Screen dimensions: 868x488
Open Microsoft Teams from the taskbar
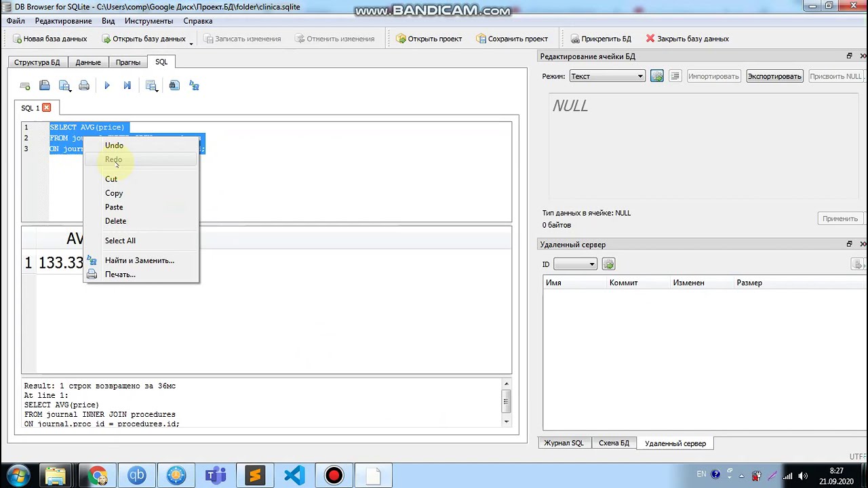(x=216, y=475)
